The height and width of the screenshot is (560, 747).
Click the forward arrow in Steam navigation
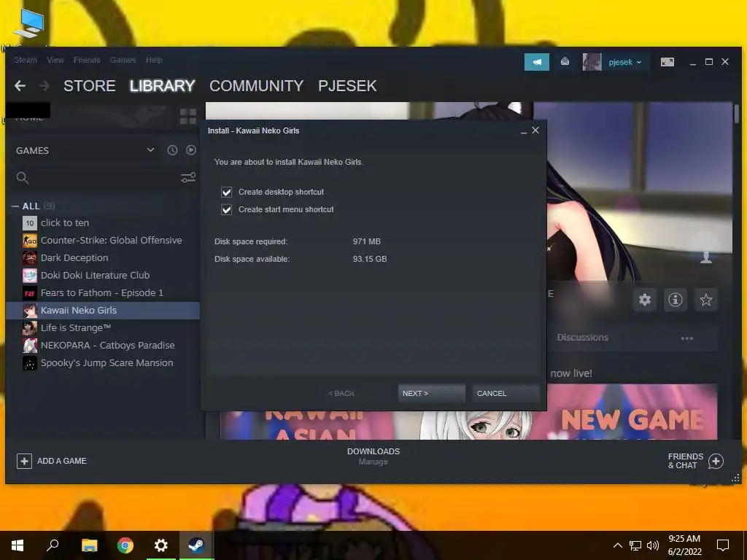point(44,86)
